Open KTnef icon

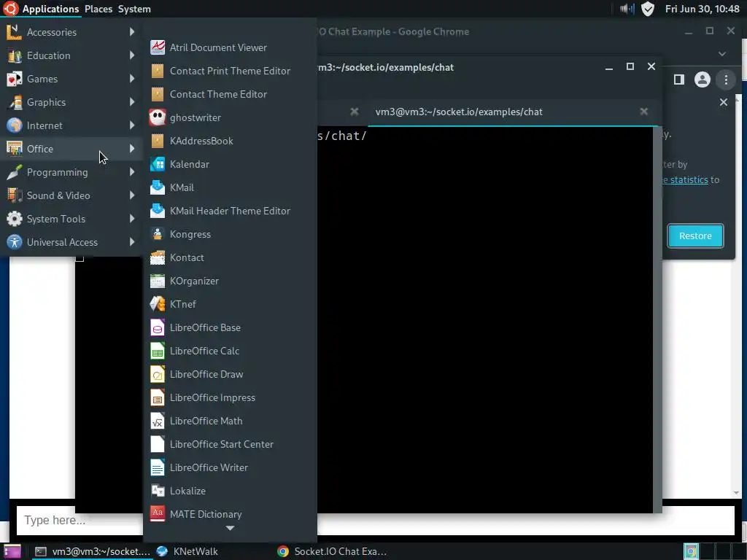[x=158, y=304]
